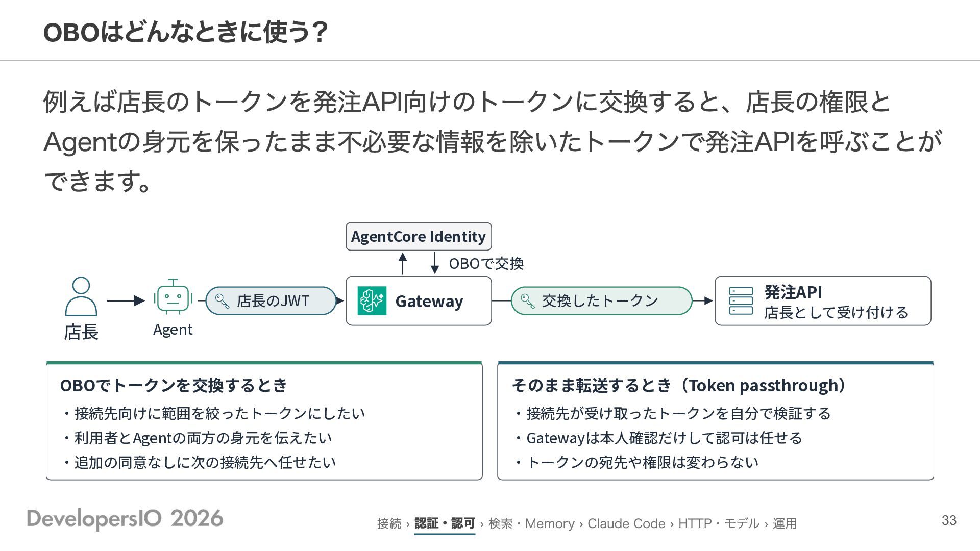Open the Claude Code breadcrumb section
Image resolution: width=980 pixels, height=551 pixels.
click(x=626, y=523)
